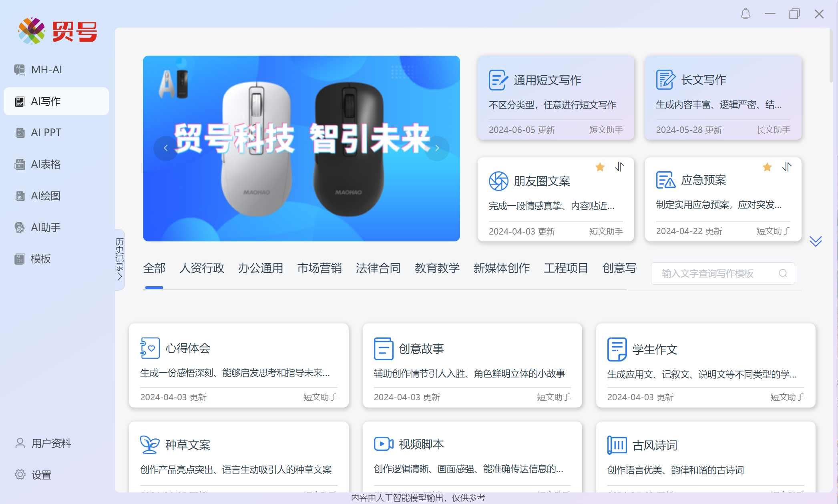Open the 模板 section

[x=56, y=259]
